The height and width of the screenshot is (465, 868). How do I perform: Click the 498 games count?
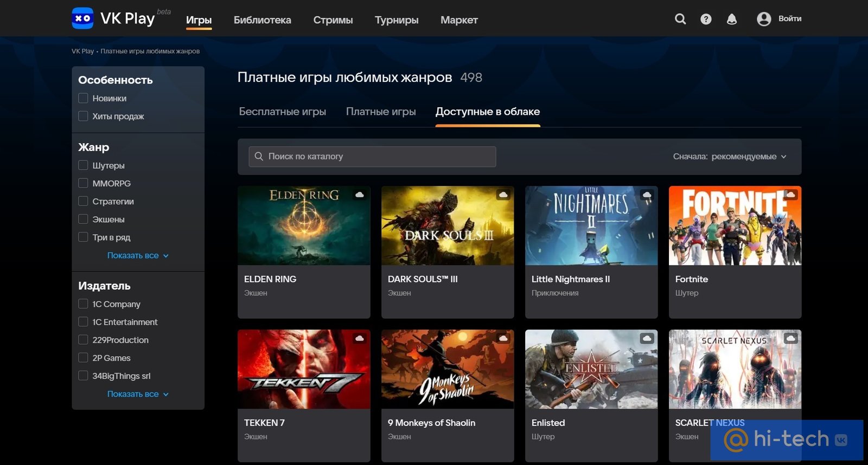coord(471,77)
